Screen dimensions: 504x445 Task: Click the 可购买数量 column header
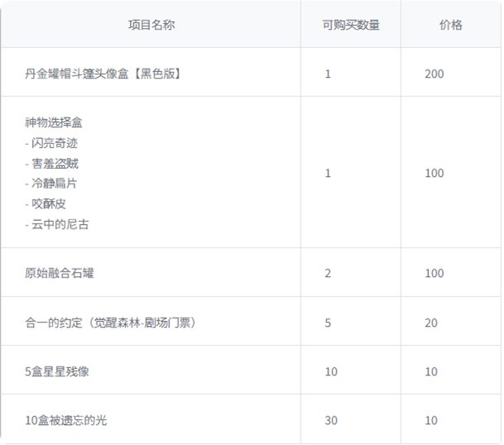351,25
